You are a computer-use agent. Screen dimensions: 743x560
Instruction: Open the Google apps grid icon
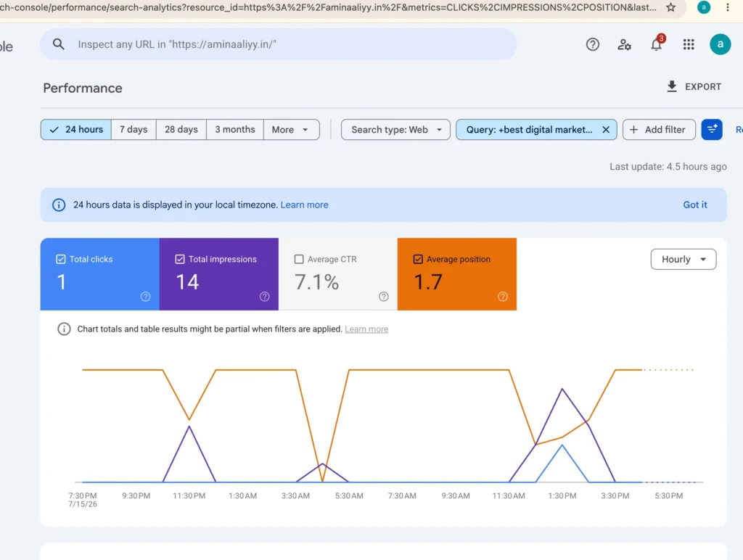pyautogui.click(x=689, y=44)
